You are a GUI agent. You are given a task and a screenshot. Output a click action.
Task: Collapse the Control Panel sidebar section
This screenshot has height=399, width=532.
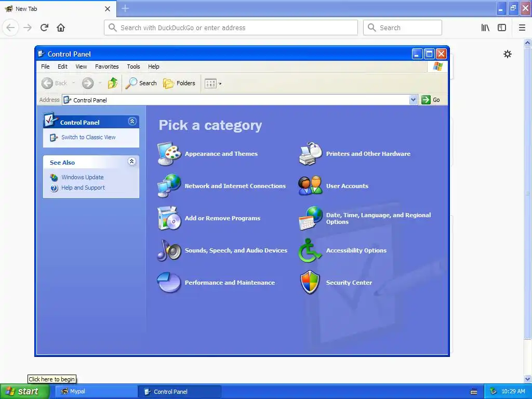[x=132, y=121]
